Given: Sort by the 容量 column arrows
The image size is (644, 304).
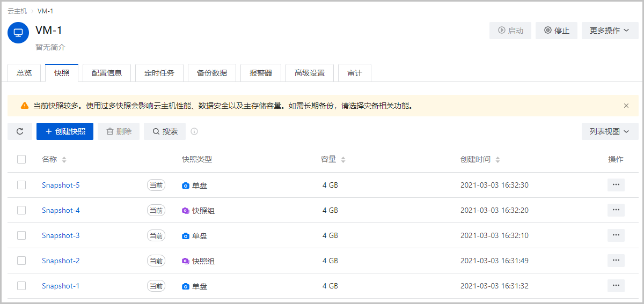Looking at the screenshot, I should (343, 160).
